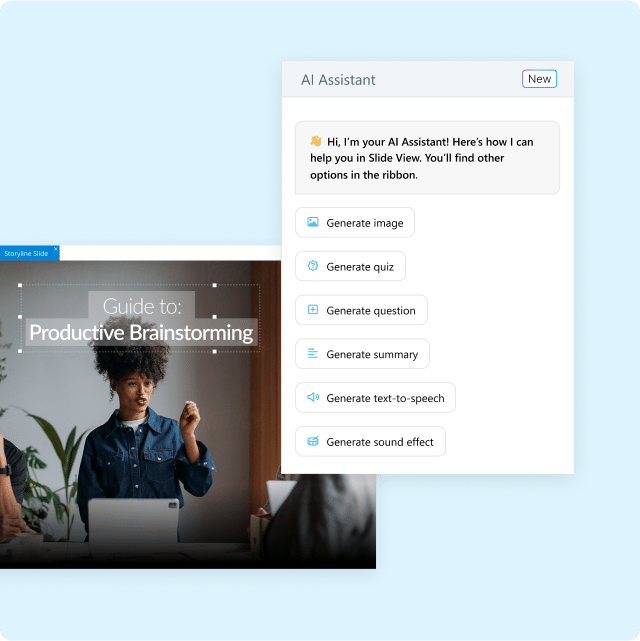
Task: Select the Storyline Slide tab
Action: (25, 254)
